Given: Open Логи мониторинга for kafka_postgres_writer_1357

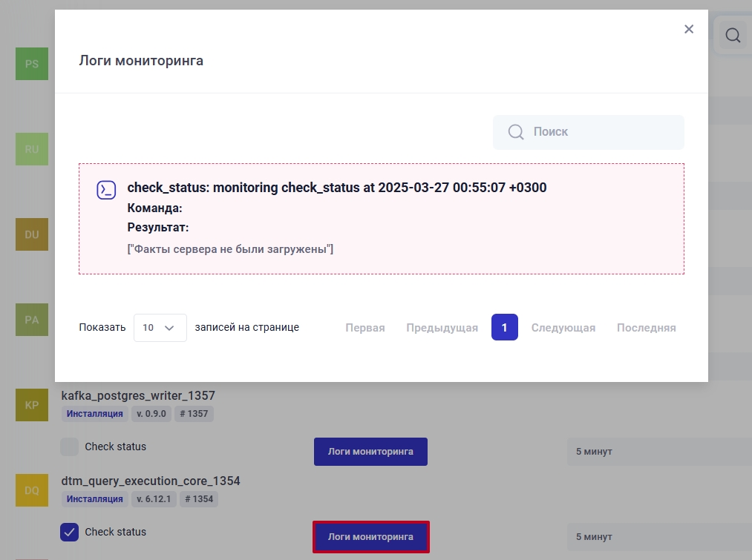Looking at the screenshot, I should tap(370, 451).
